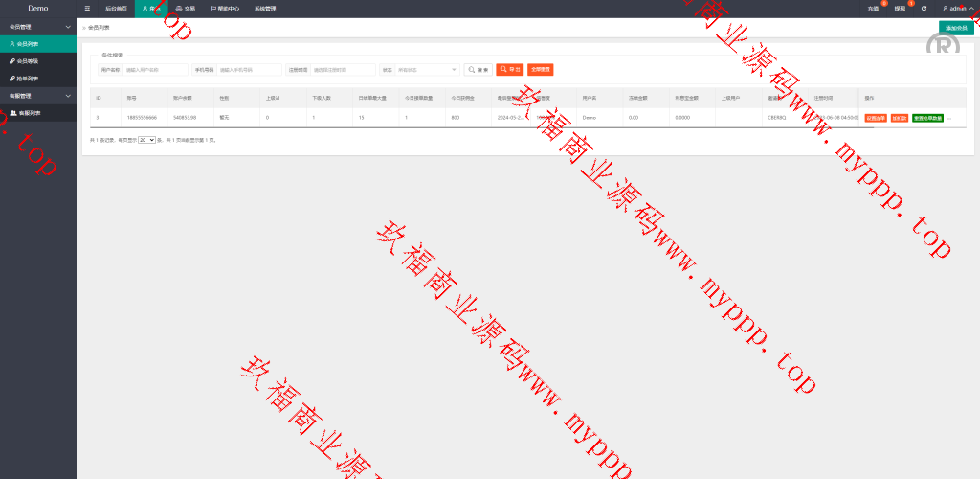Click the hamburger menu collapse icon
The width and height of the screenshot is (980, 479).
pos(88,8)
